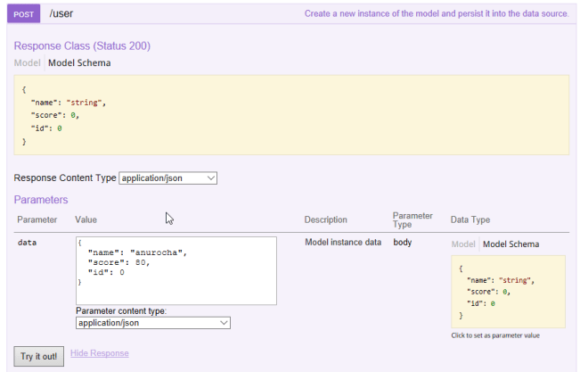Open the Response Content Type dropdown

tap(167, 178)
